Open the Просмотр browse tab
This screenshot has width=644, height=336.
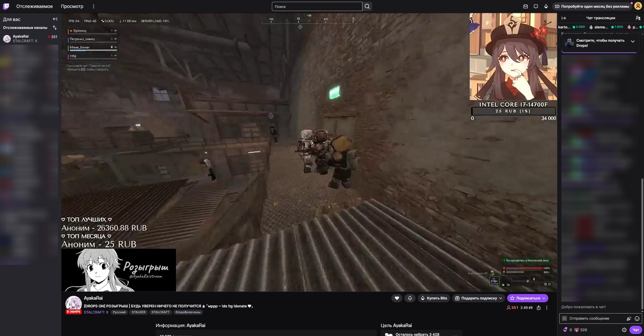click(x=72, y=6)
